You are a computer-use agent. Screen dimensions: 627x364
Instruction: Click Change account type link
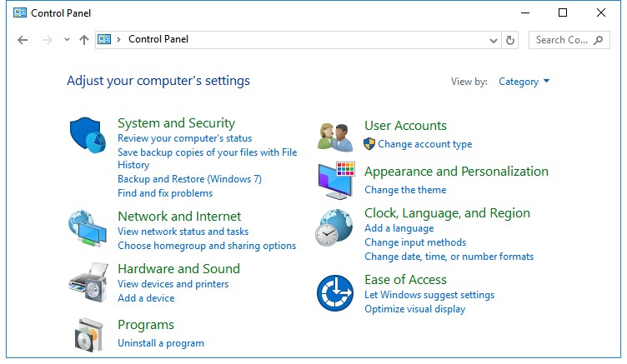tap(425, 144)
